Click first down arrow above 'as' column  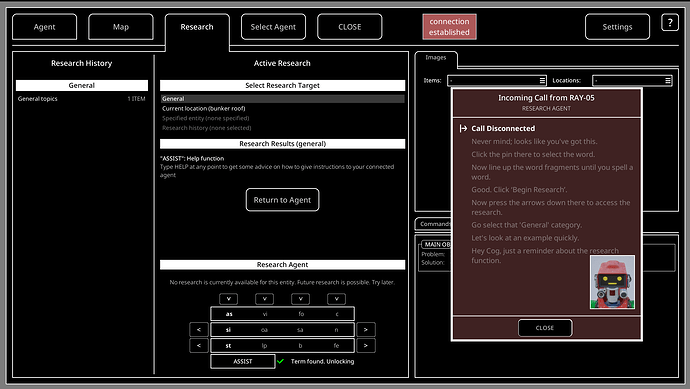click(228, 299)
